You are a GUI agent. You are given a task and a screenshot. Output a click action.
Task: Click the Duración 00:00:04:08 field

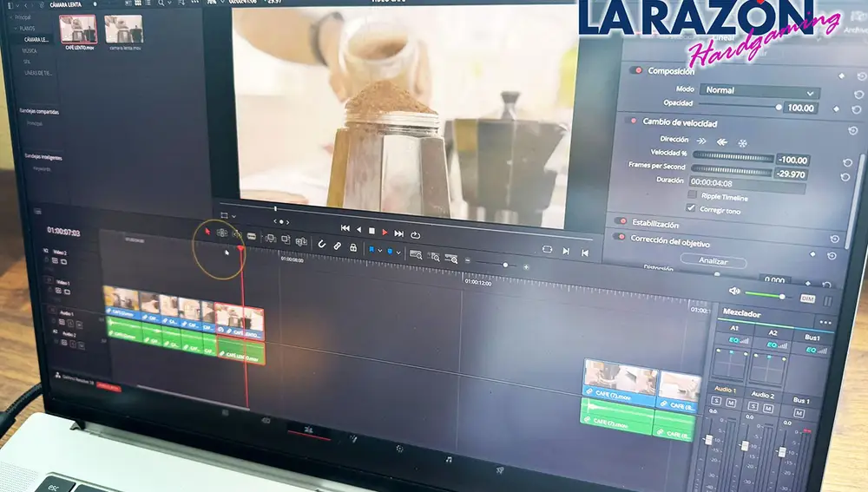[746, 184]
